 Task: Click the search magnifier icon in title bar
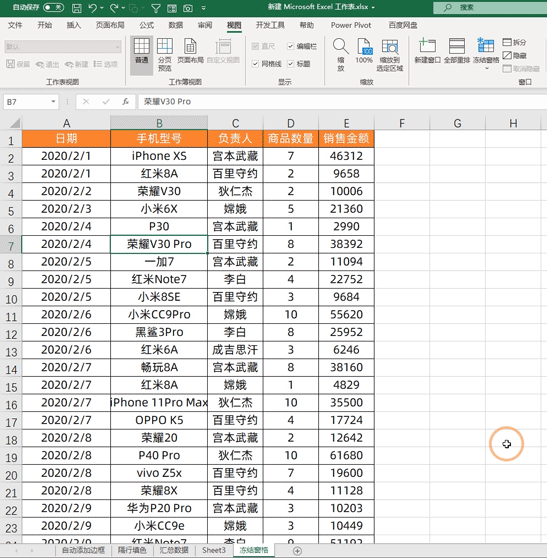tap(448, 7)
